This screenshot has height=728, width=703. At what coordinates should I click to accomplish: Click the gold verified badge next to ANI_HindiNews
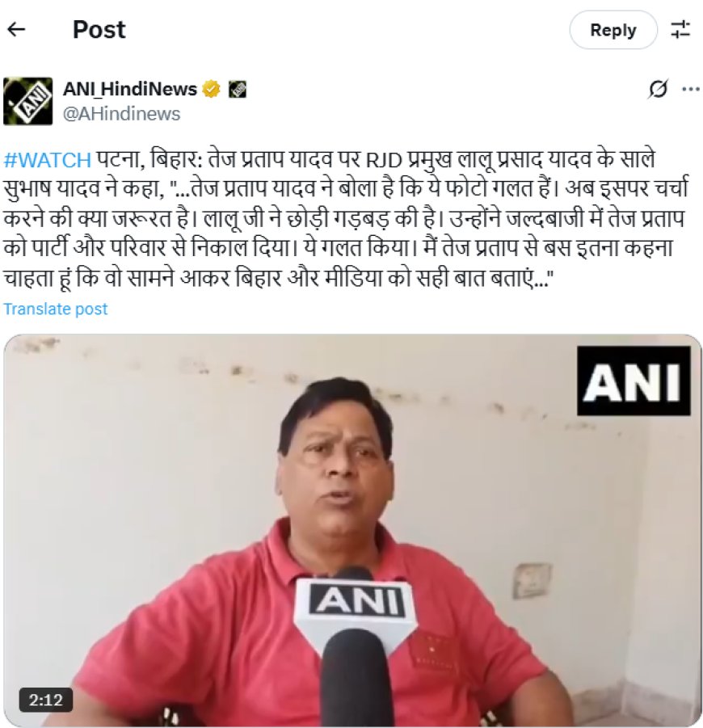(x=212, y=89)
